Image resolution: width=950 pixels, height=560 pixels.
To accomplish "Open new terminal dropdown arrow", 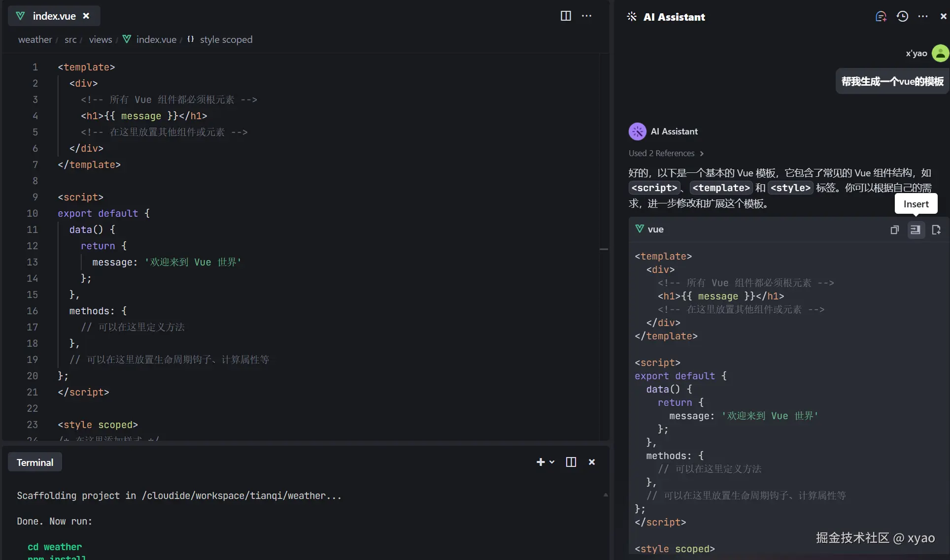I will (552, 462).
